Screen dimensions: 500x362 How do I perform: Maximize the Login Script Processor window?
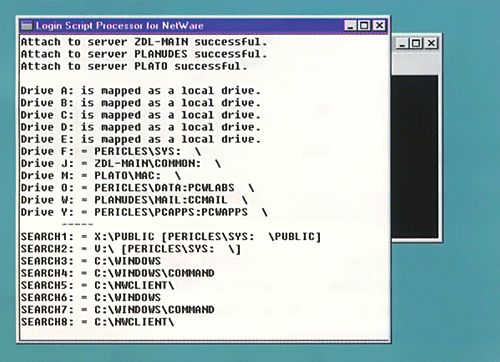tap(364, 26)
